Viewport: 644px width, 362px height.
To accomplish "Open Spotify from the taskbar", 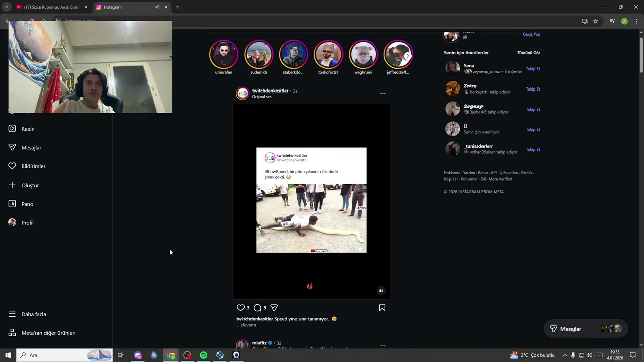I will [x=203, y=355].
